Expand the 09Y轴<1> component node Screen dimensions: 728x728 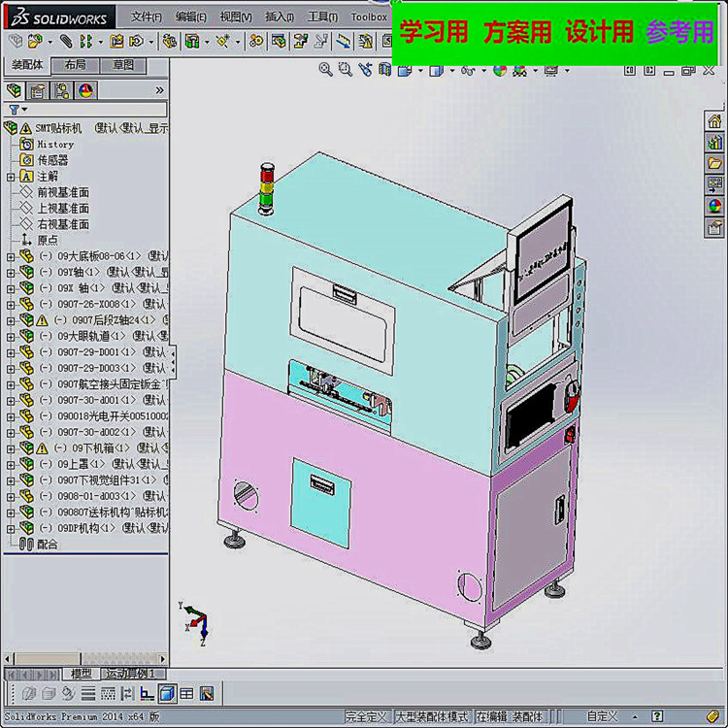coord(11,273)
